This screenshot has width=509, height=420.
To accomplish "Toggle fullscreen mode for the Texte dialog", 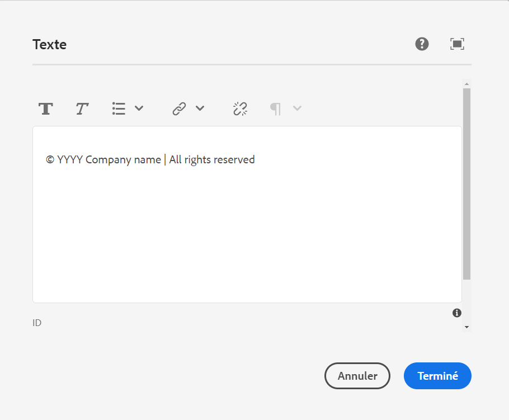I will click(x=458, y=44).
